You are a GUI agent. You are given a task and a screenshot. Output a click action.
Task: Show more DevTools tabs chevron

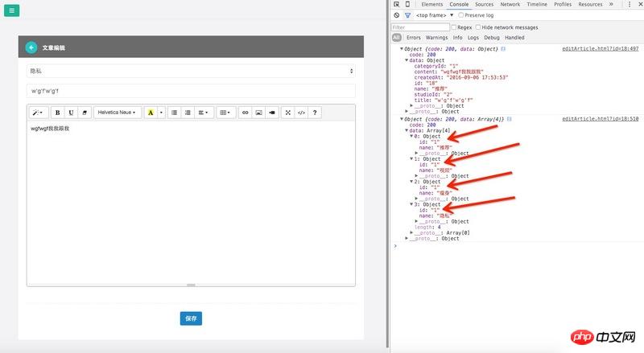pyautogui.click(x=611, y=4)
